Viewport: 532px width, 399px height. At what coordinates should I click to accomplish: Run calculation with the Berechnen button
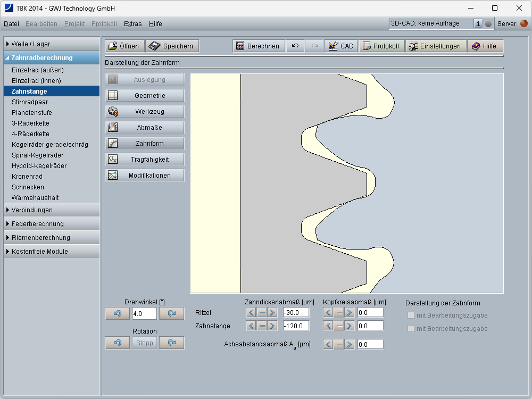[258, 46]
